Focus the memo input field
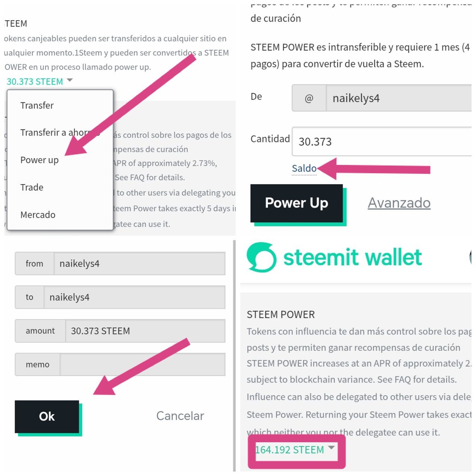This screenshot has height=476, width=476. coord(143,364)
